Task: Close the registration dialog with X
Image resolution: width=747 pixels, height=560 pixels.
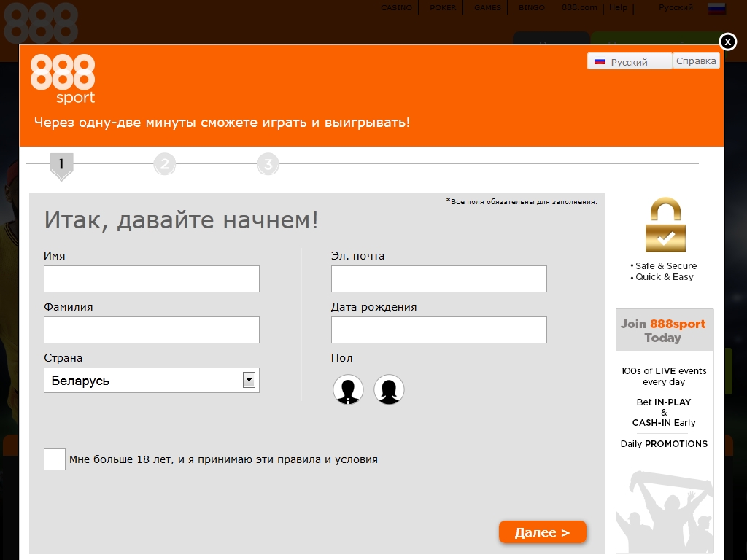Action: (727, 42)
